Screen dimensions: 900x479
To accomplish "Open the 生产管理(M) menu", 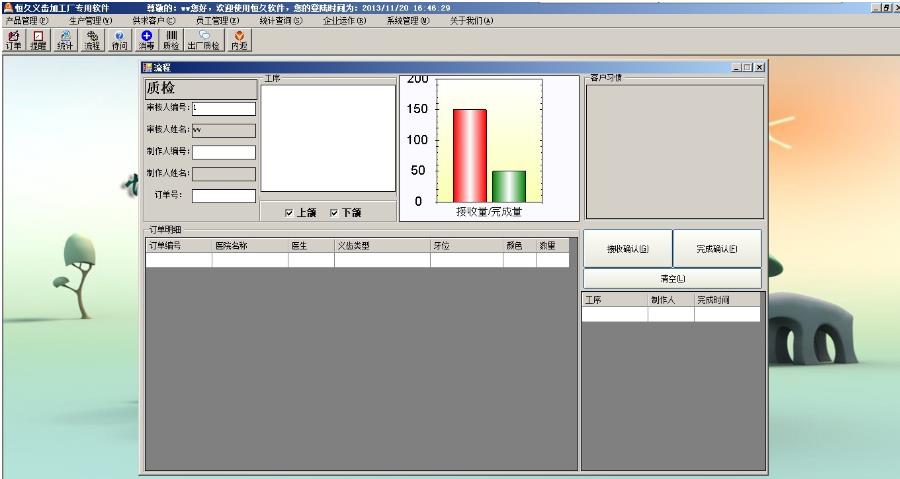I will coord(91,21).
